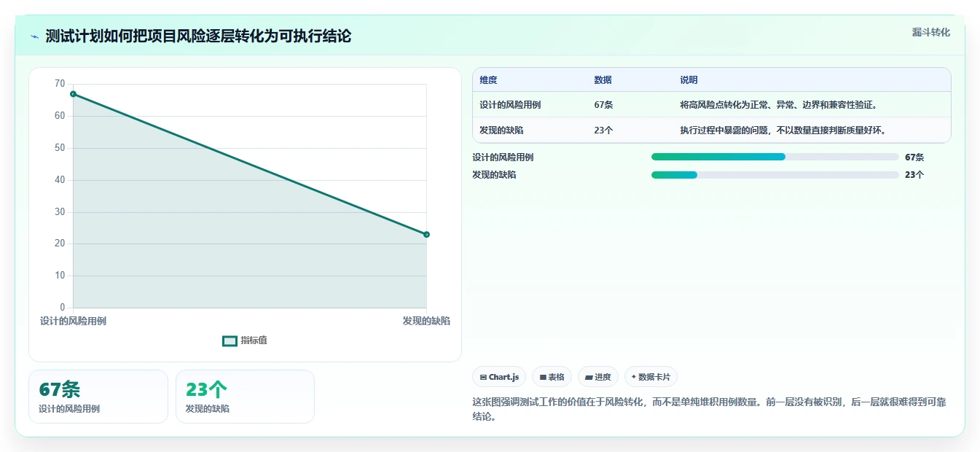Click the 67条 value next to the progress bar
Screen dimensions: 980x452
pos(914,157)
